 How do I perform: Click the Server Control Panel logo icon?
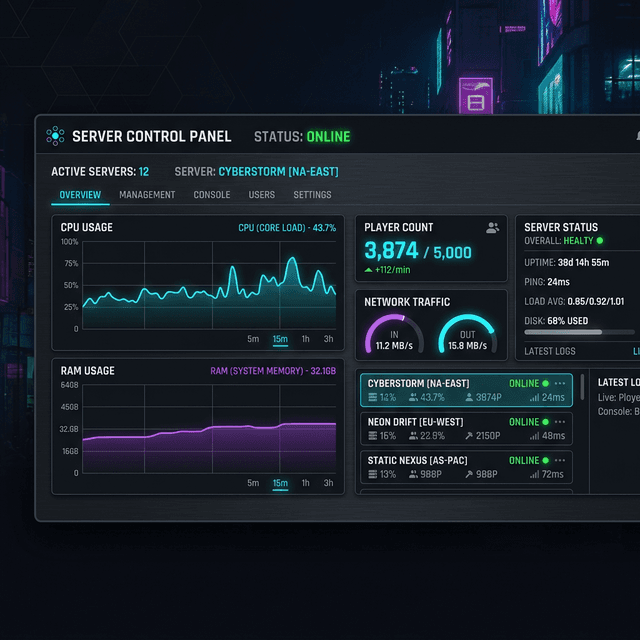[55, 136]
